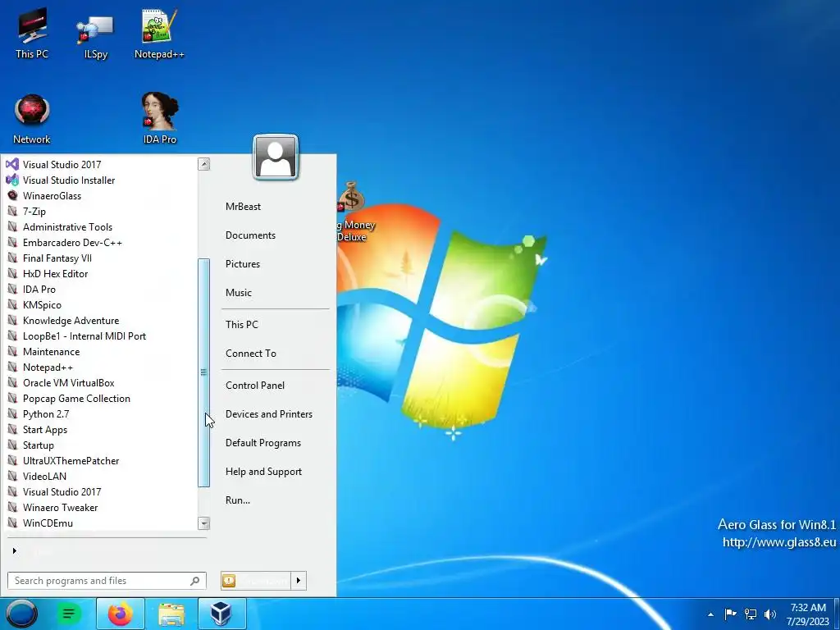Open Control Panel from the Start menu
The width and height of the screenshot is (840, 630).
tap(255, 386)
